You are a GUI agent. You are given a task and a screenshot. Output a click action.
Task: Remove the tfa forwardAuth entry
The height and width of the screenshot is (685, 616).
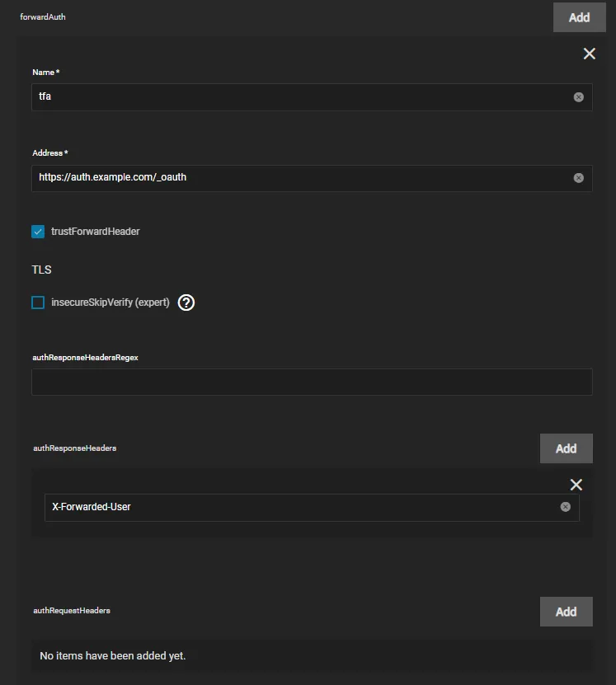tap(589, 54)
